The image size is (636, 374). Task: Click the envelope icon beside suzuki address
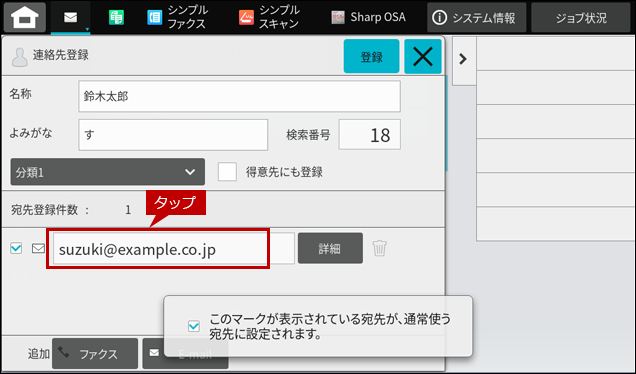coord(39,248)
